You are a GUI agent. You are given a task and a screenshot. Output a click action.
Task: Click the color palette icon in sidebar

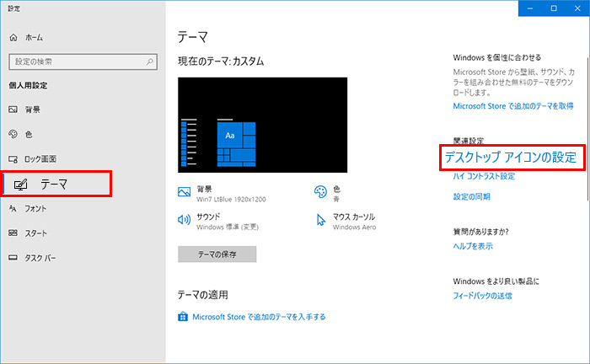pos(13,134)
